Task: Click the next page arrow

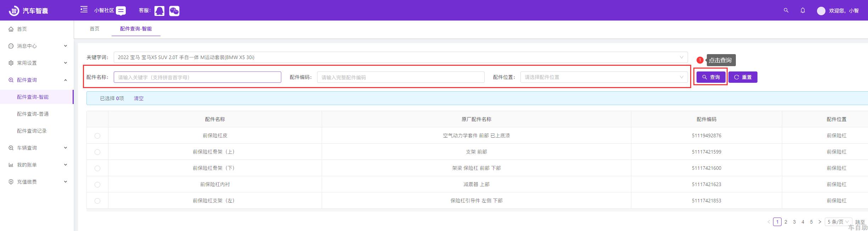Action: tap(820, 222)
